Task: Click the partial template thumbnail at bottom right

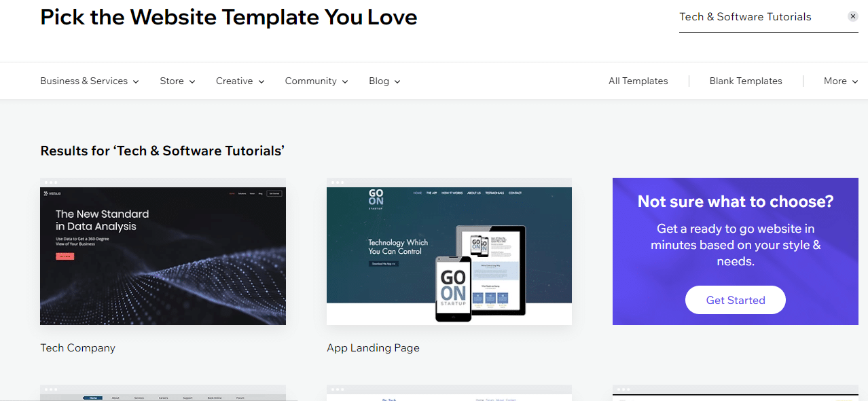Action: pos(735,394)
